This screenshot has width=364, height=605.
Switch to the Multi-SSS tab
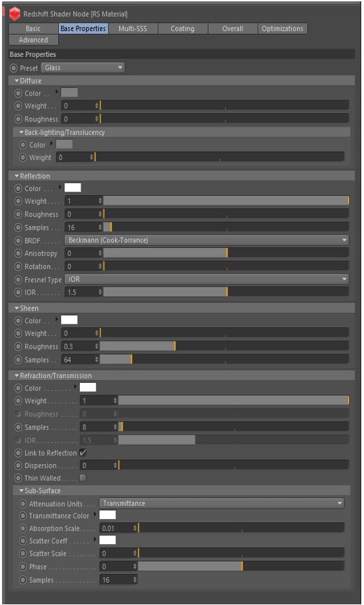(133, 28)
